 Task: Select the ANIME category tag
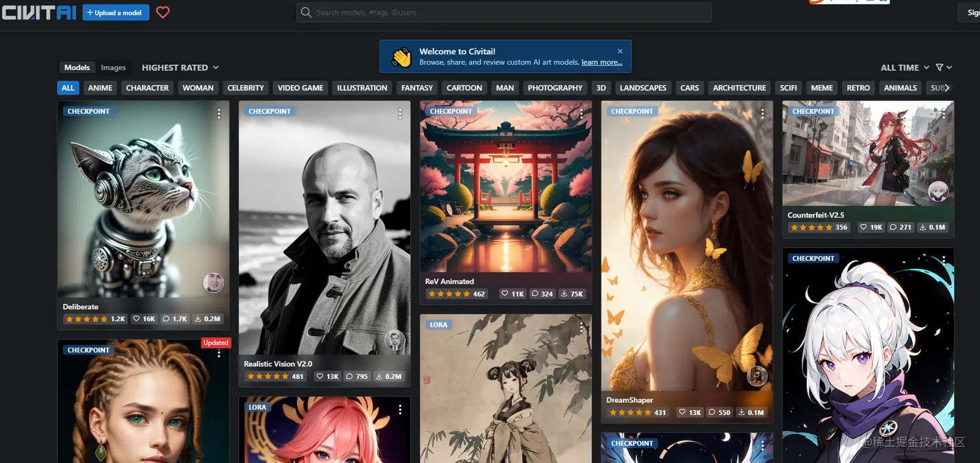[100, 88]
